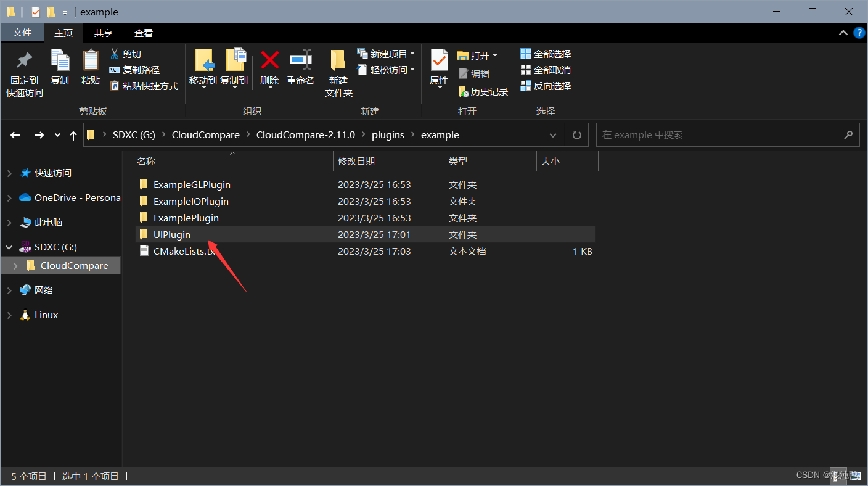The width and height of the screenshot is (868, 486).
Task: Go Forward with the right arrow
Action: point(39,135)
